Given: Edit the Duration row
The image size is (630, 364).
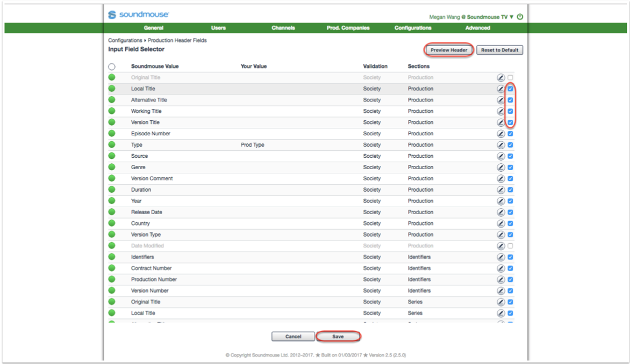Looking at the screenshot, I should pos(500,190).
